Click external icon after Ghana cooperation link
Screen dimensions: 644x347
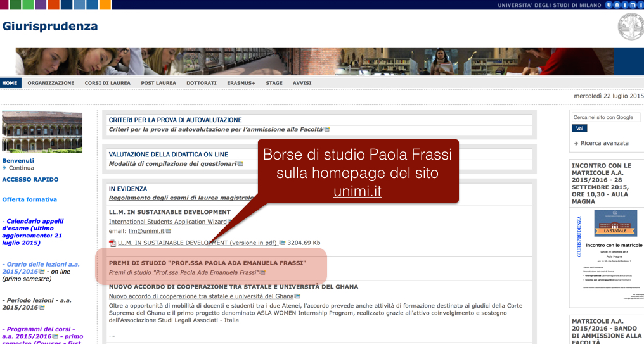pos(298,296)
